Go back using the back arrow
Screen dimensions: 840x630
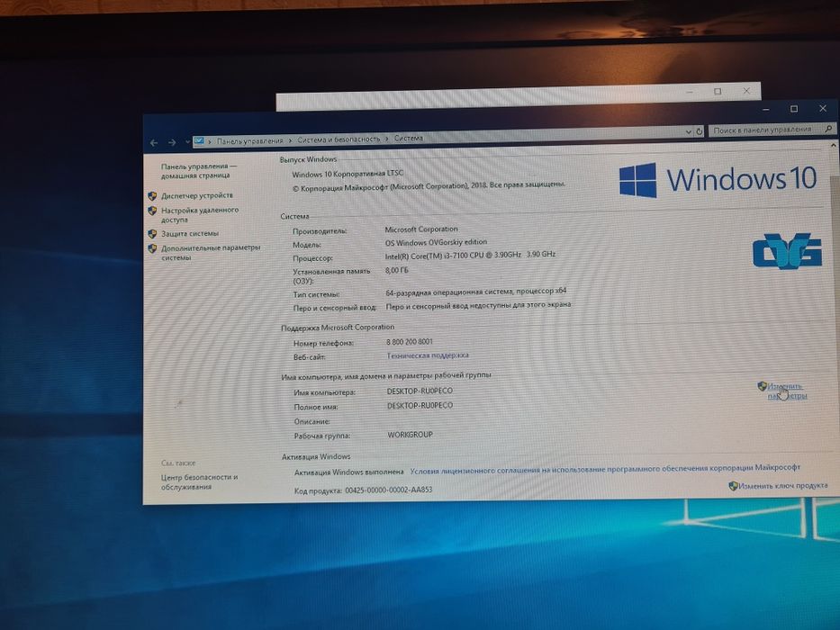pyautogui.click(x=154, y=142)
